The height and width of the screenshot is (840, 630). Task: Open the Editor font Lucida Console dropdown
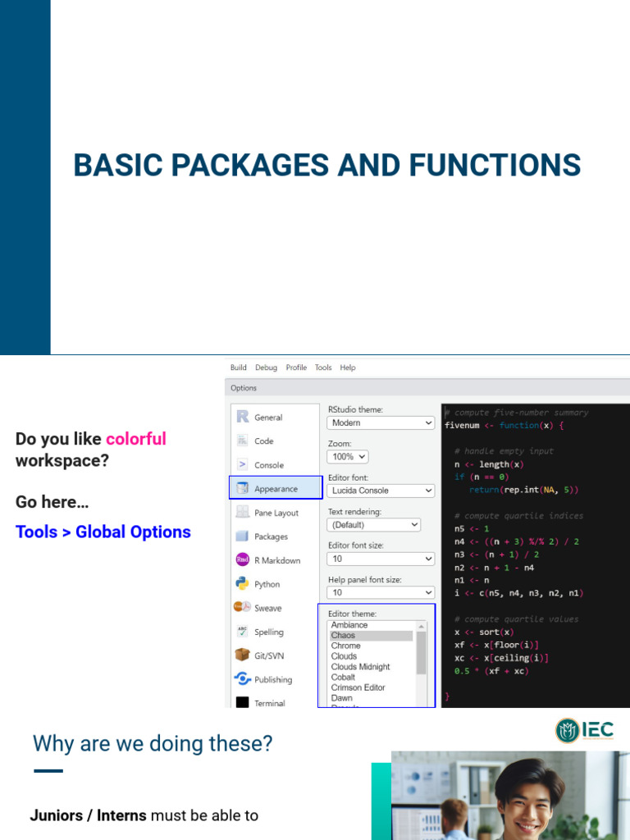(x=381, y=491)
